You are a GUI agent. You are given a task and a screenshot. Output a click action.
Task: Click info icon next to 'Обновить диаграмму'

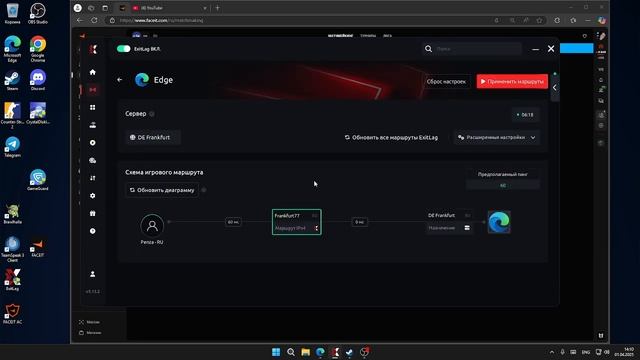204,190
